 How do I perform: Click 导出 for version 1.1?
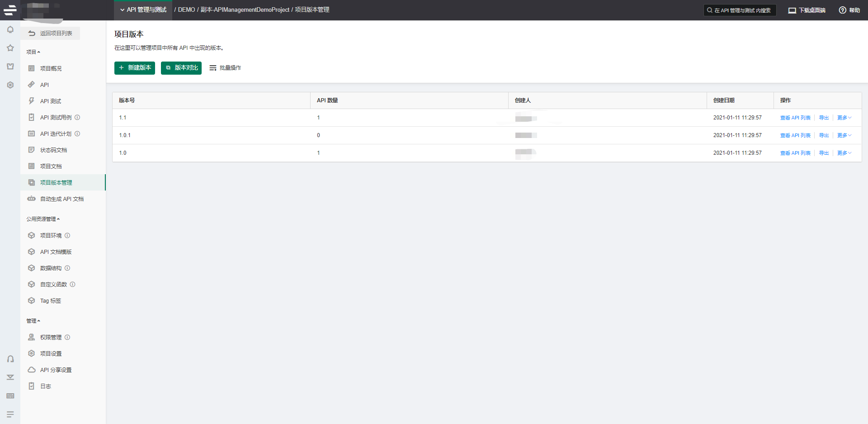tap(824, 118)
